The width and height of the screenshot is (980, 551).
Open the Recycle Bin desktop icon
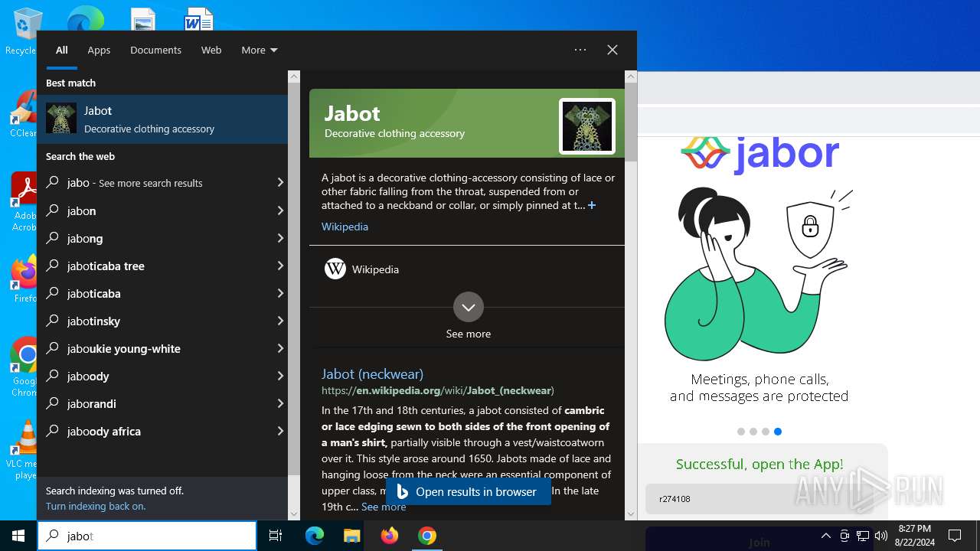pyautogui.click(x=23, y=32)
